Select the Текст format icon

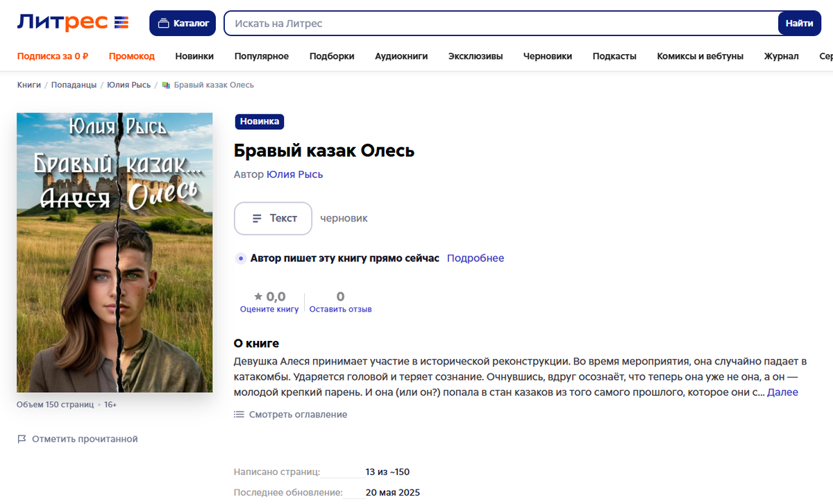258,218
